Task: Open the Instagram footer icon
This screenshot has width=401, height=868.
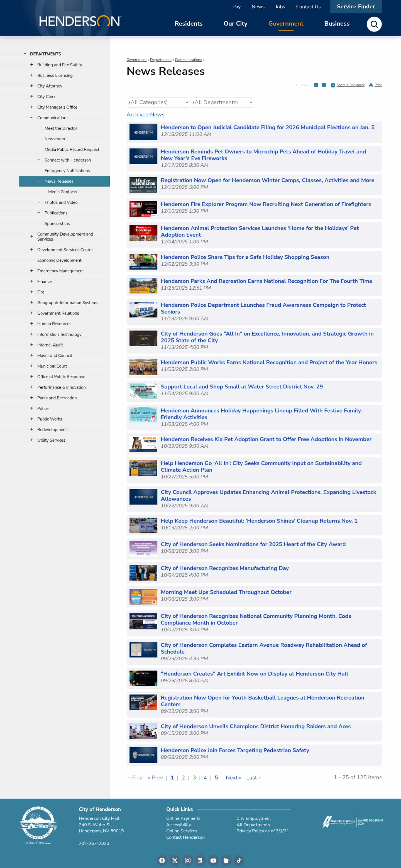Action: click(x=188, y=860)
